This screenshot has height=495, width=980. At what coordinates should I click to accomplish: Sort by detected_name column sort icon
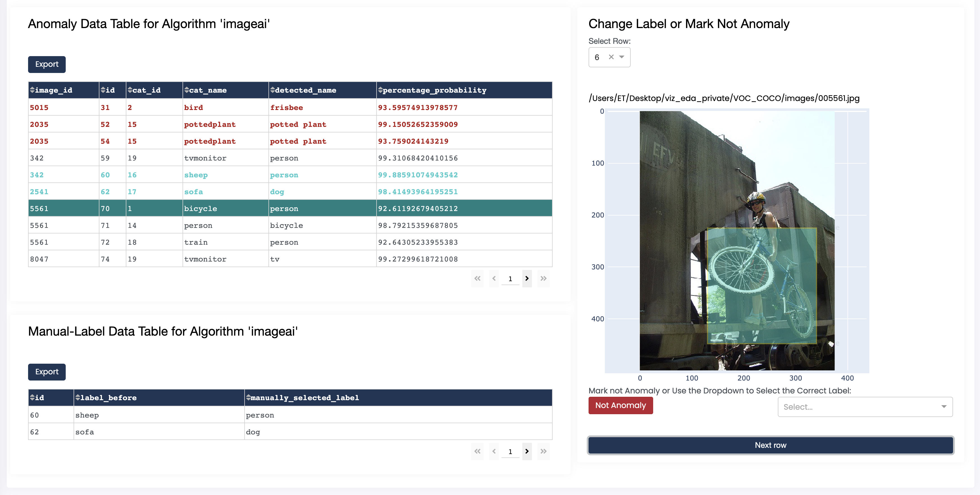[x=272, y=90]
